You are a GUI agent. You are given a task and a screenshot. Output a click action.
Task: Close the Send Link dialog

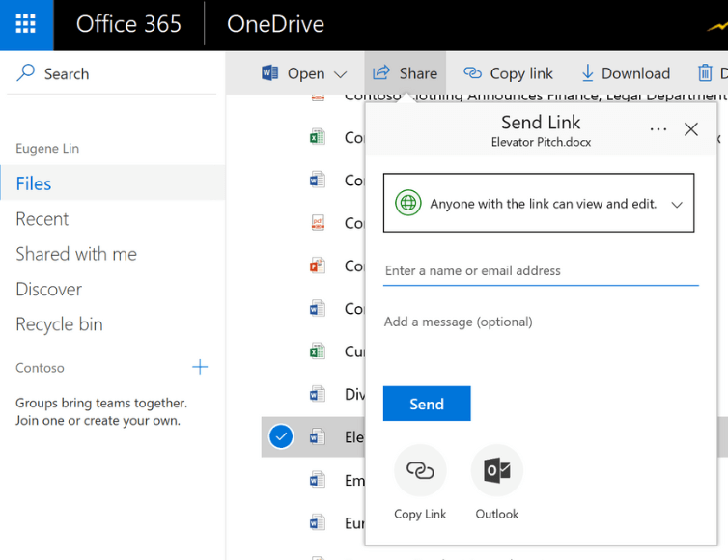coord(691,129)
